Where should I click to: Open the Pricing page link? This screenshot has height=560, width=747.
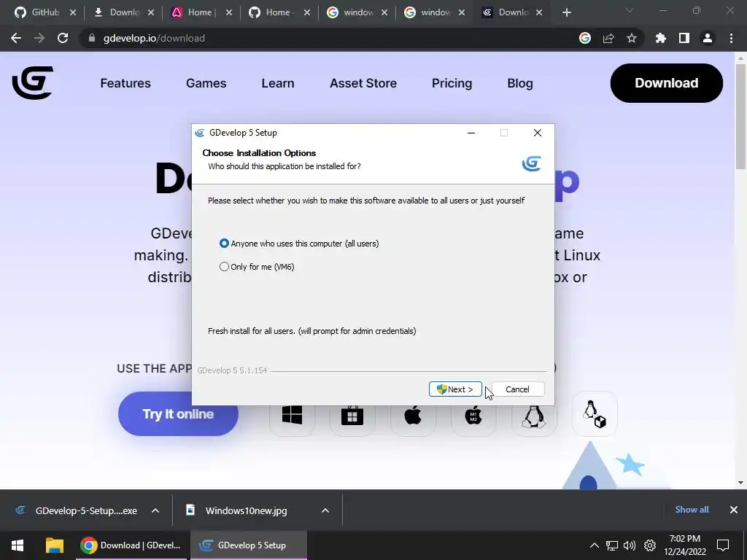pyautogui.click(x=452, y=83)
